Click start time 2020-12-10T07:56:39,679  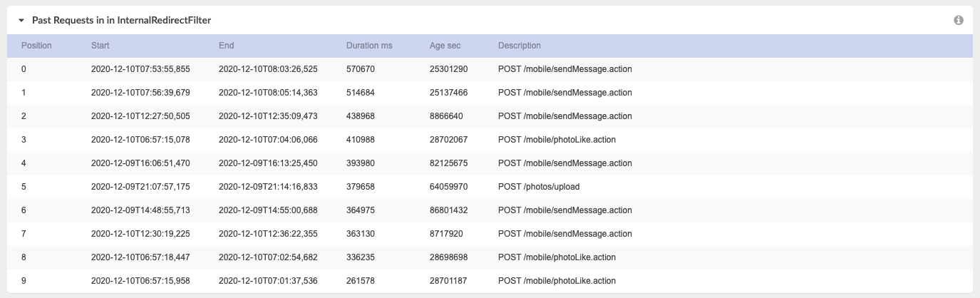pos(141,93)
